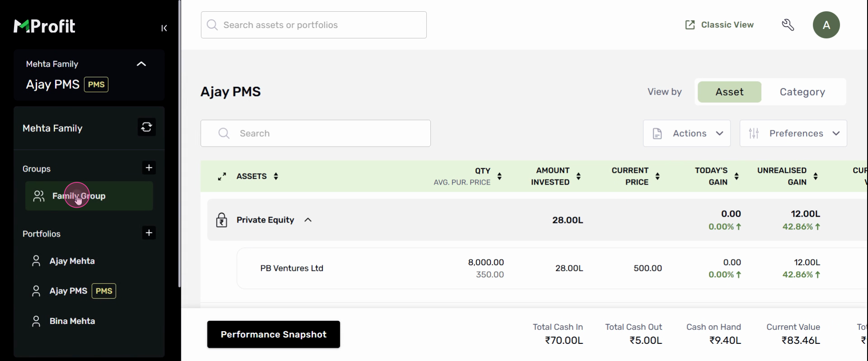
Task: Switch view to Category
Action: click(802, 92)
